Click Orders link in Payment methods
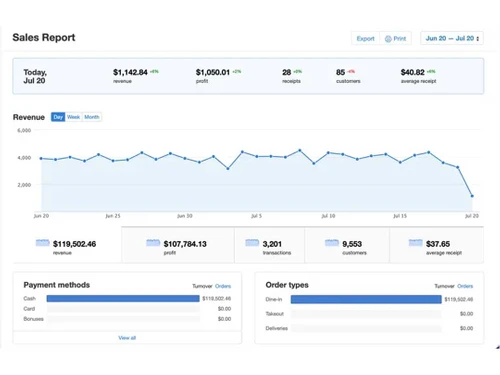 click(223, 286)
